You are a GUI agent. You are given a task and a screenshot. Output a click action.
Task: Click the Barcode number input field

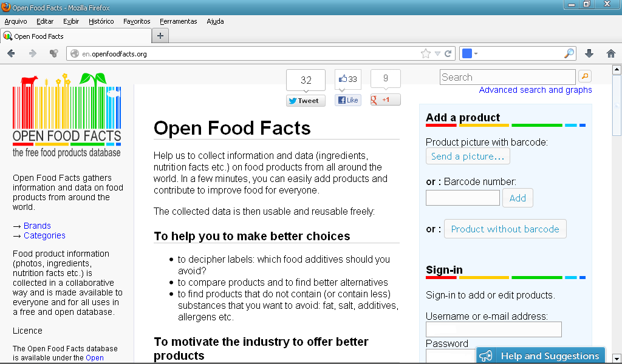click(462, 198)
